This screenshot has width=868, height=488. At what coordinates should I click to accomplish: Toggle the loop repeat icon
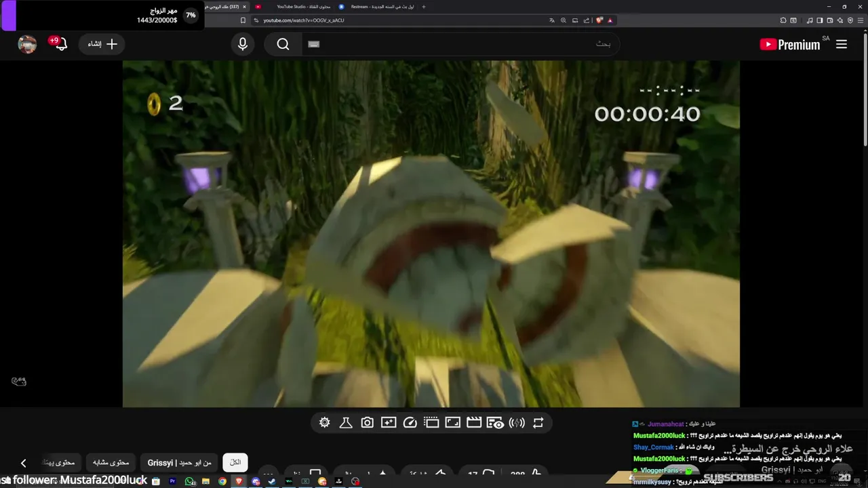(538, 423)
